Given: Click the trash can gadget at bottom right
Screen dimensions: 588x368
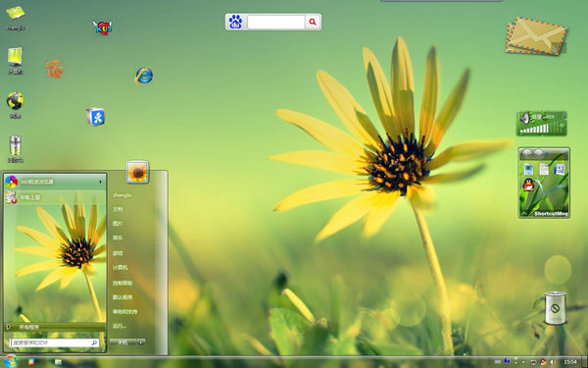Looking at the screenshot, I should point(556,307).
